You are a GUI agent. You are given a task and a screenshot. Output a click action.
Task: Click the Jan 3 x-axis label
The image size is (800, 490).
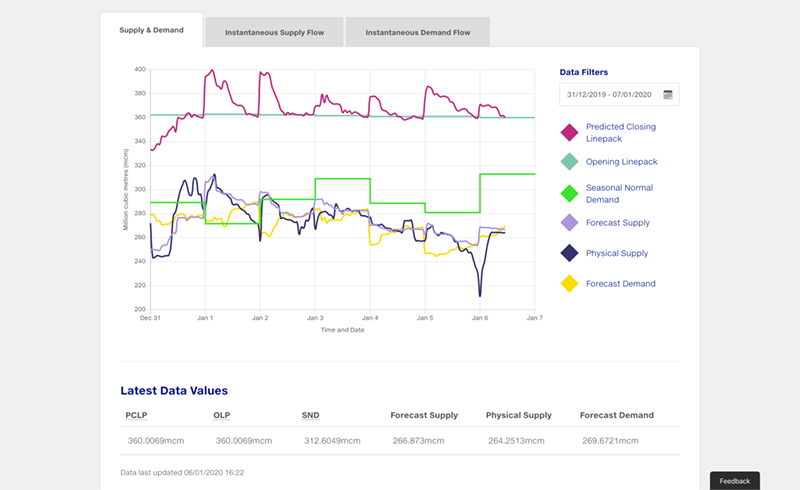(x=315, y=318)
